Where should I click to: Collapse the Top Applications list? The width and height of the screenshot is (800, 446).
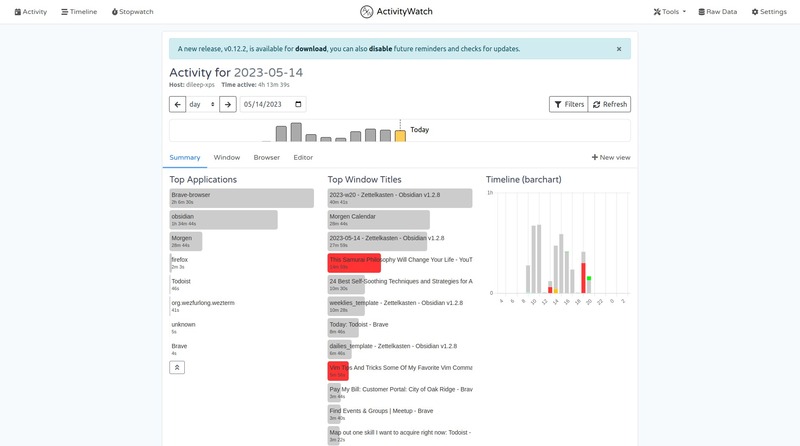coord(177,367)
